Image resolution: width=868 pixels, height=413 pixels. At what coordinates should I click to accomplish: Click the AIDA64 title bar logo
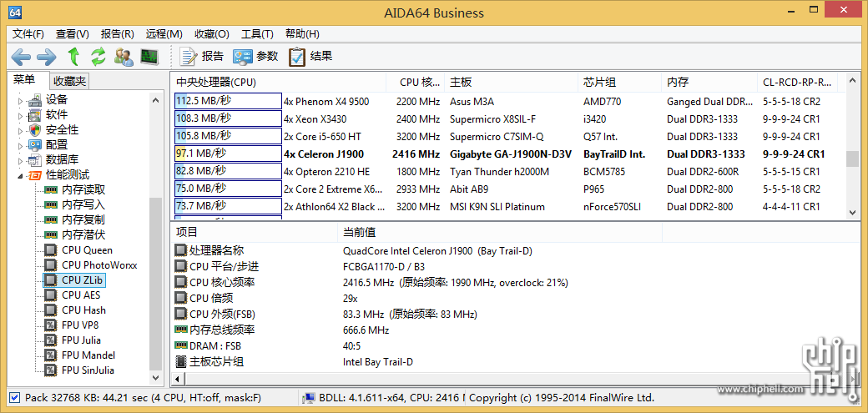[x=16, y=12]
